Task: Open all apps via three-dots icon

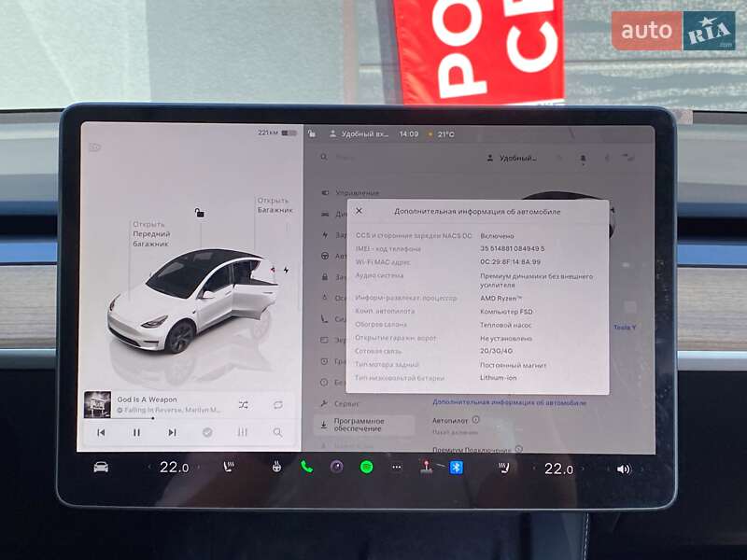Action: (x=396, y=468)
